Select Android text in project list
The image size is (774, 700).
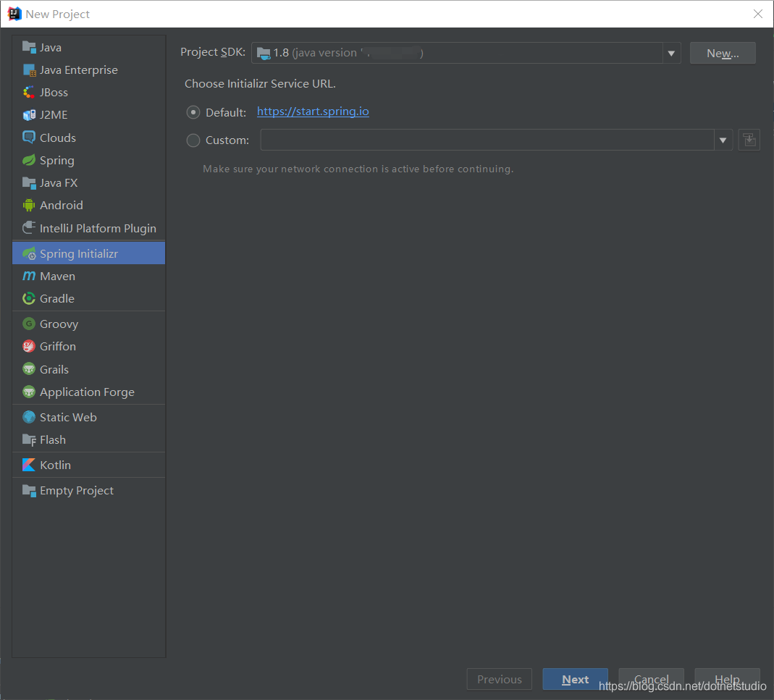[x=62, y=205]
